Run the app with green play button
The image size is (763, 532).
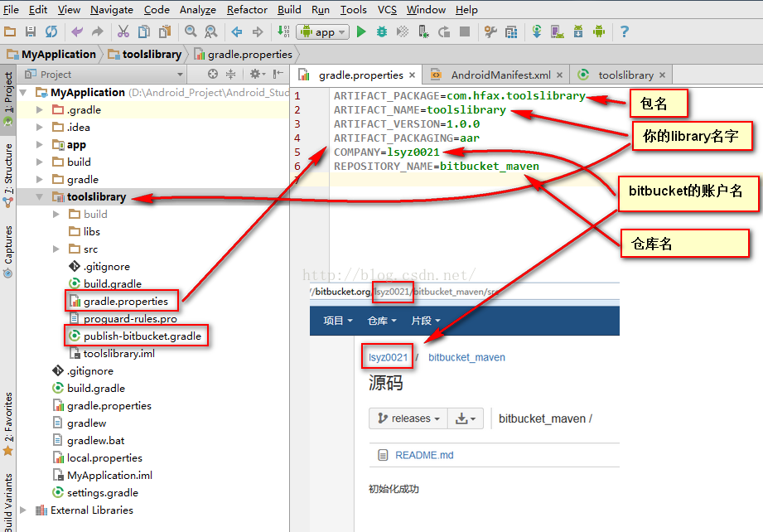tap(361, 32)
